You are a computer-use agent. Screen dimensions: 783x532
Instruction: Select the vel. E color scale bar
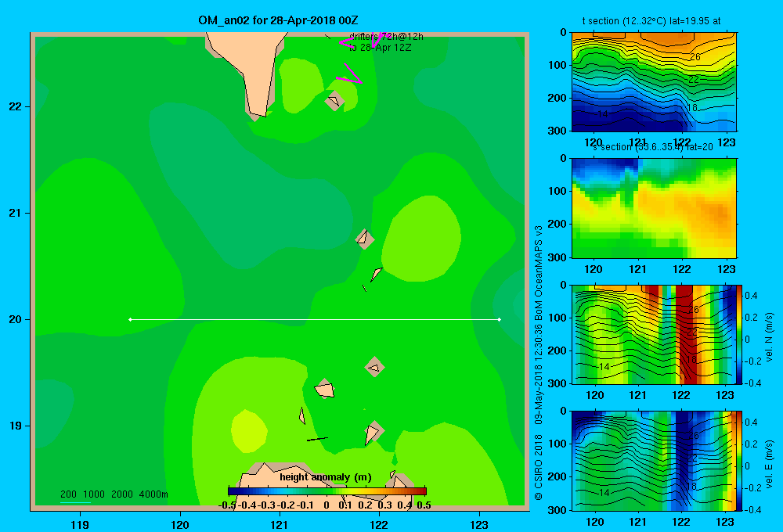coord(740,461)
